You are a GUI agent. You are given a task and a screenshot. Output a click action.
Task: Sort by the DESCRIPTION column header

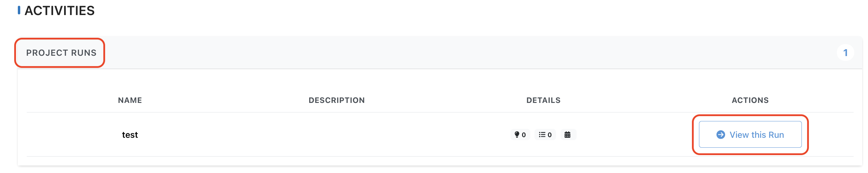[337, 100]
